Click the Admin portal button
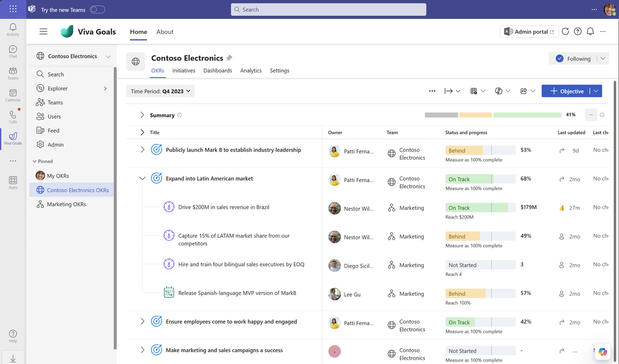 pos(529,32)
